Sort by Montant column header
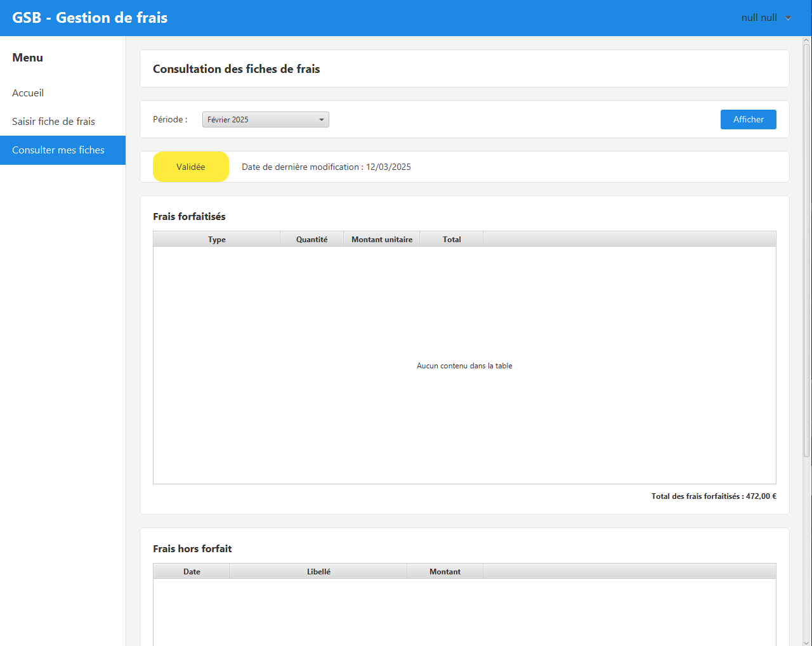Screen dimensions: 812x646 tap(445, 572)
